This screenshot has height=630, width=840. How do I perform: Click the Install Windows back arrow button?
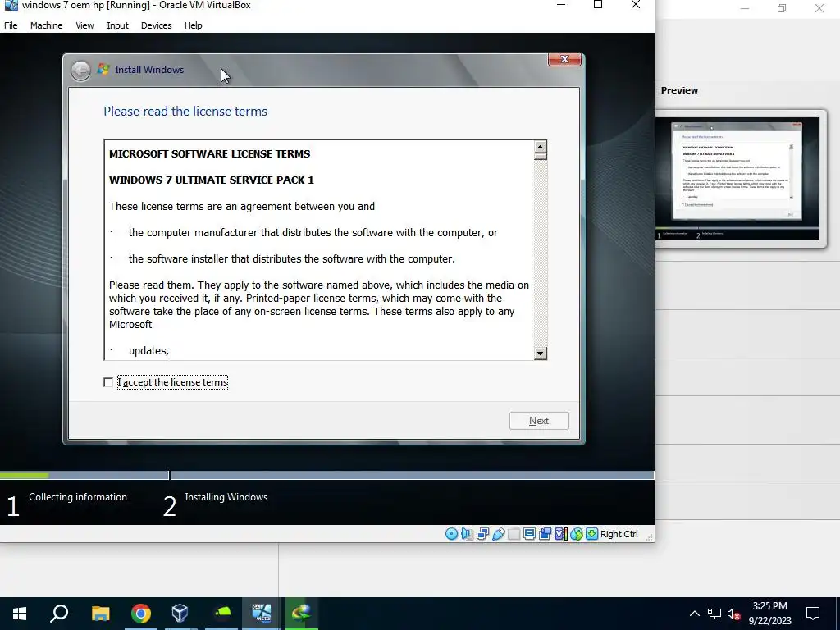coord(81,71)
